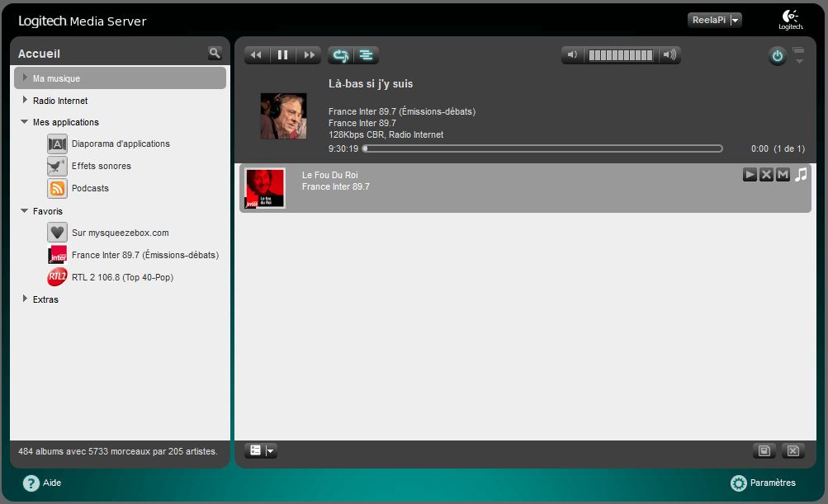
Task: Click the Diaporama d'applications icon
Action: [57, 144]
